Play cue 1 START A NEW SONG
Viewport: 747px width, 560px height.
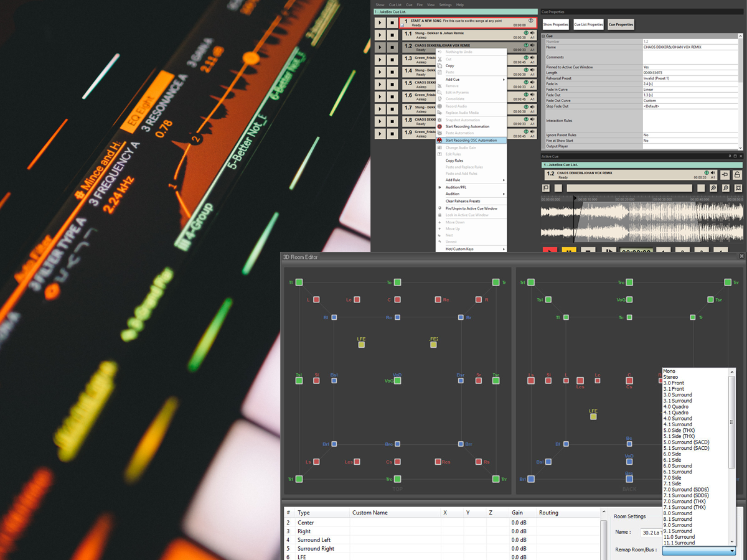[x=380, y=22]
